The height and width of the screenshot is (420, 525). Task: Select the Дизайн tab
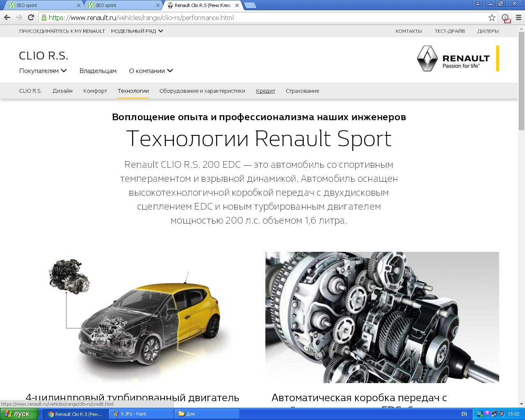pos(62,91)
